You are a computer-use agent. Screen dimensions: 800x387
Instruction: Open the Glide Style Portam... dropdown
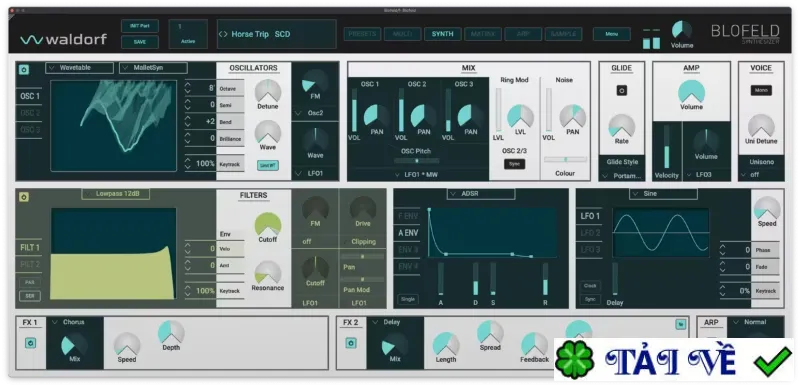point(621,175)
